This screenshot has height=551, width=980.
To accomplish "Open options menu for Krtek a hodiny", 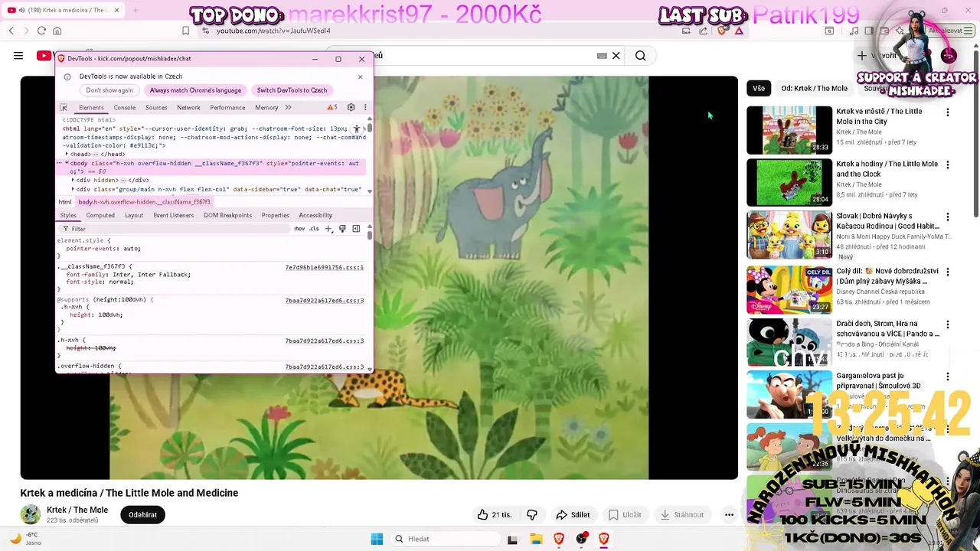I will tap(948, 165).
